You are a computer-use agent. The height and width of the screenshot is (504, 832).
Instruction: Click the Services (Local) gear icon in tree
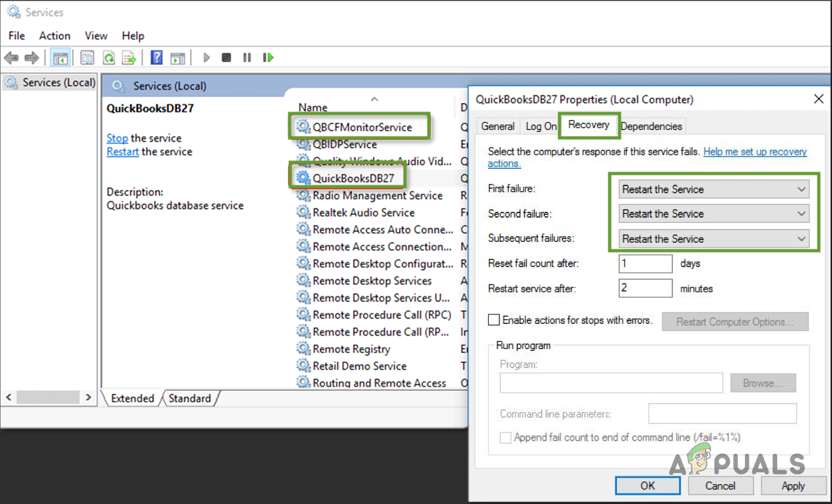[x=11, y=82]
